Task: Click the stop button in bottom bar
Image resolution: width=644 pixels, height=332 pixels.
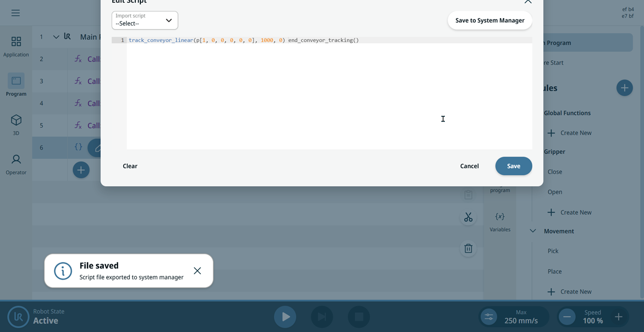Action: [x=359, y=317]
